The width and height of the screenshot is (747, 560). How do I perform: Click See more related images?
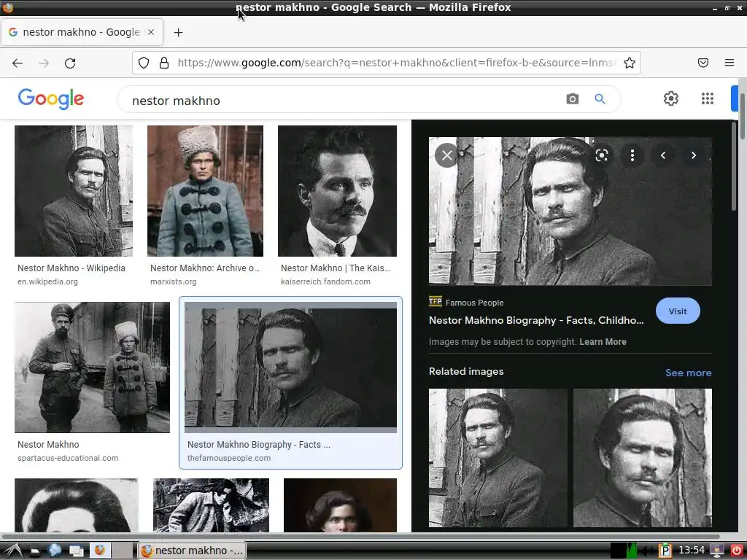click(x=689, y=373)
